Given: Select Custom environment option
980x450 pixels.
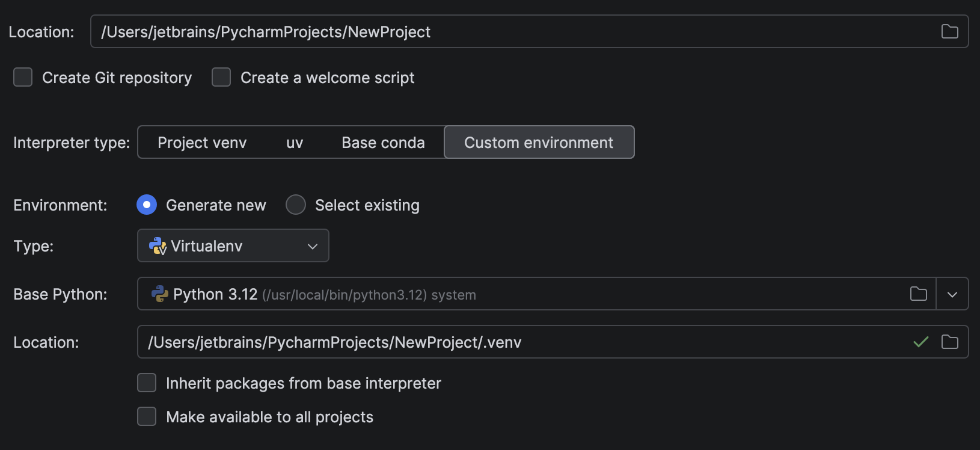Looking at the screenshot, I should [x=539, y=142].
